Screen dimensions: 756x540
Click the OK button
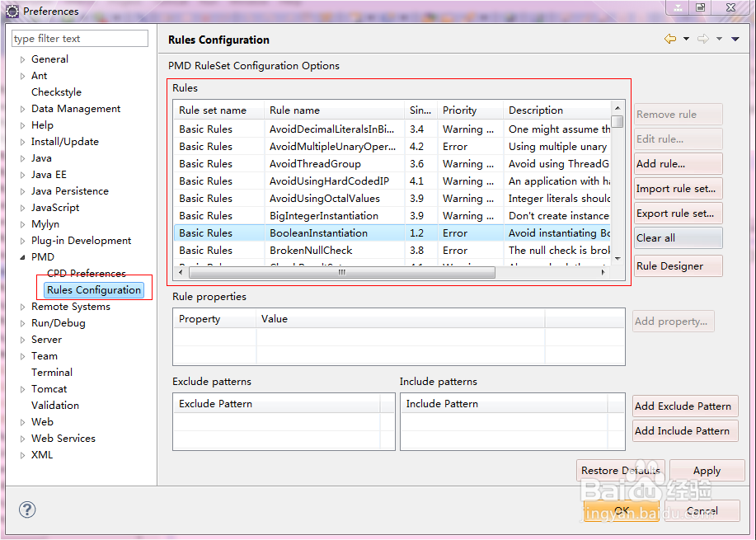(622, 510)
